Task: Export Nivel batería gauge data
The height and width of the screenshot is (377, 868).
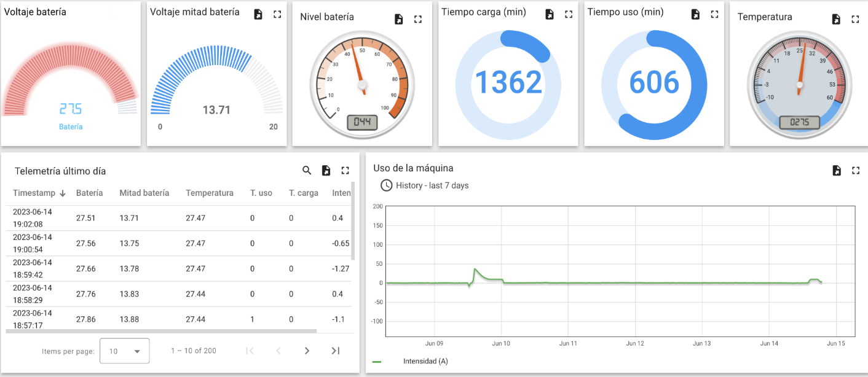Action: [398, 19]
